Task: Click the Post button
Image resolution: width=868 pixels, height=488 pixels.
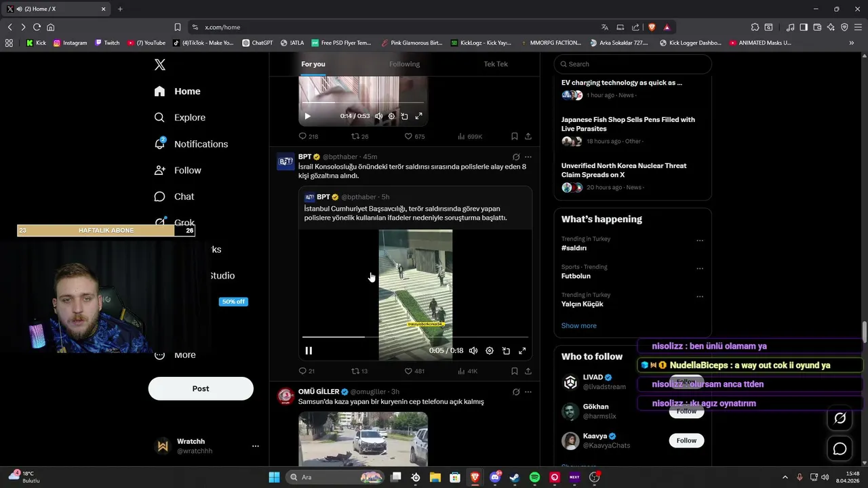Action: click(201, 388)
